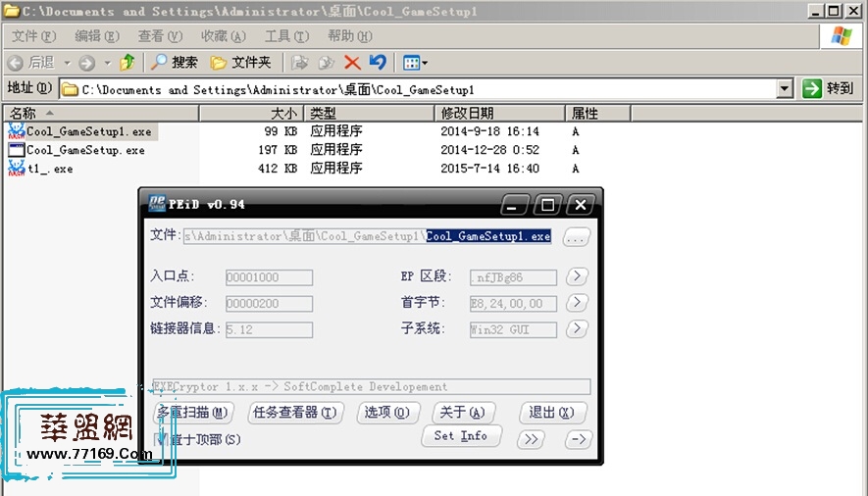Open the Tools (工具) menu
This screenshot has height=496, width=868.
coord(285,36)
